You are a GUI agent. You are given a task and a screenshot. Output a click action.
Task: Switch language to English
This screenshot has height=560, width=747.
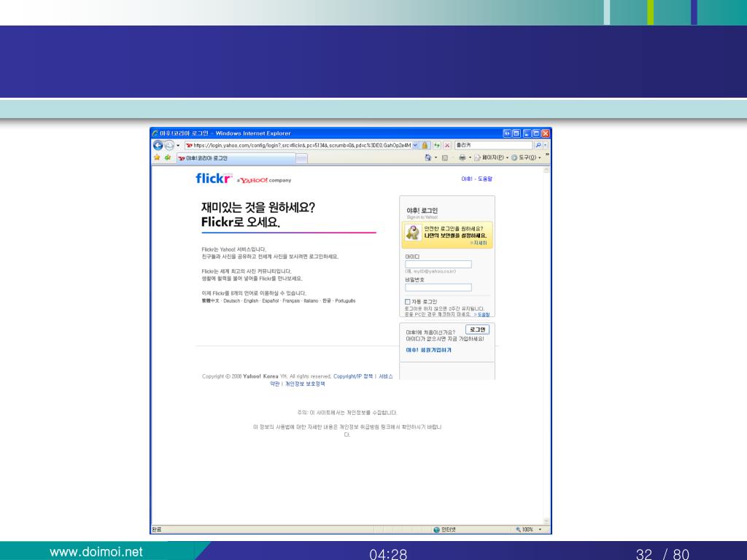click(251, 301)
